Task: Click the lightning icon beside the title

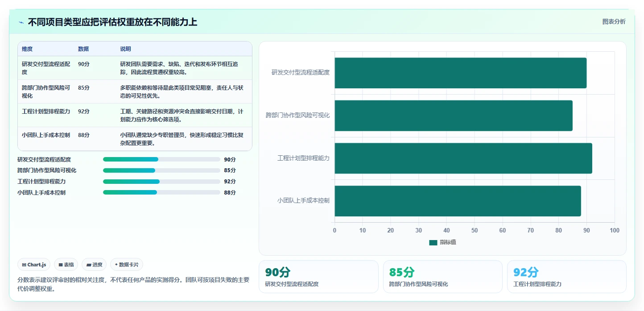Action: (21, 22)
